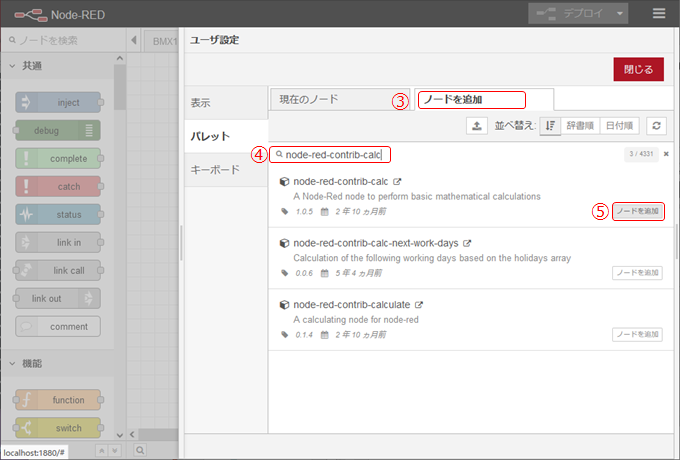
Task: Click ノードを追加 button for node-red-contrib-calc
Action: tap(637, 211)
